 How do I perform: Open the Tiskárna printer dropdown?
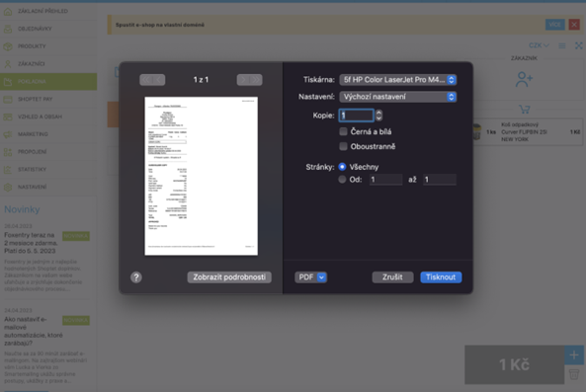click(397, 80)
